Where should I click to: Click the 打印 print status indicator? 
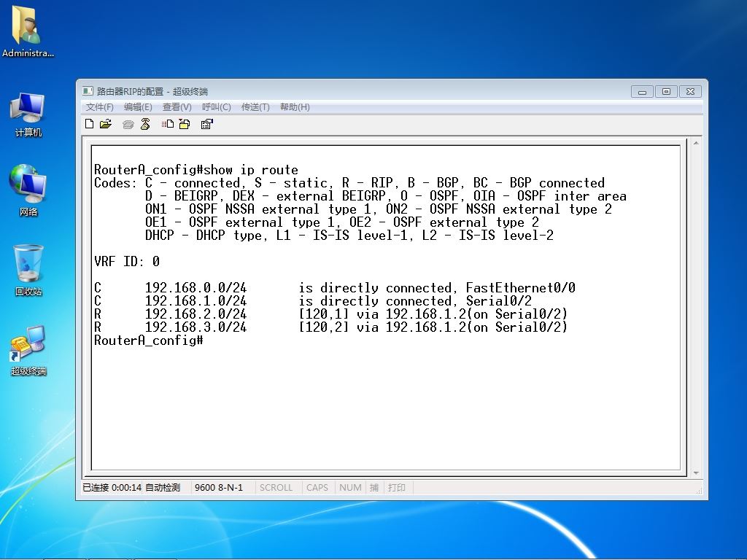(x=397, y=488)
